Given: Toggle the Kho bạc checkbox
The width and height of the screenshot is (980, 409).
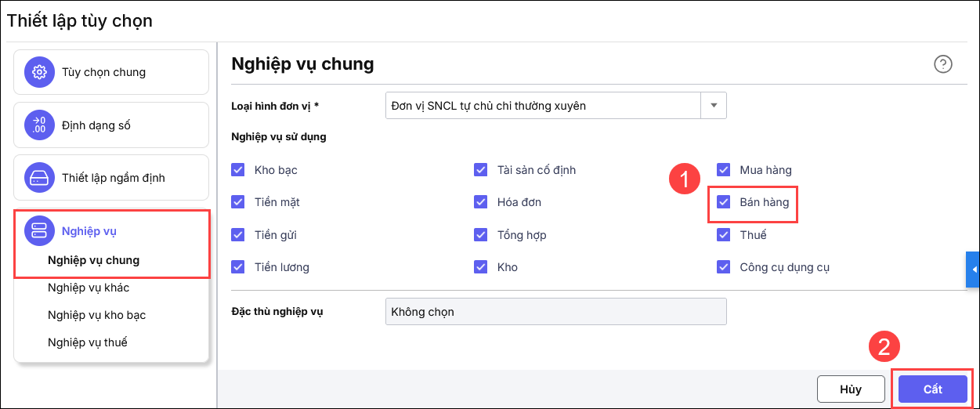Looking at the screenshot, I should 238,170.
